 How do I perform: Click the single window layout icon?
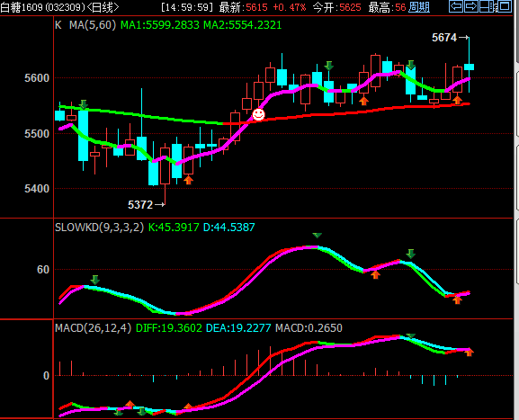[505, 6]
